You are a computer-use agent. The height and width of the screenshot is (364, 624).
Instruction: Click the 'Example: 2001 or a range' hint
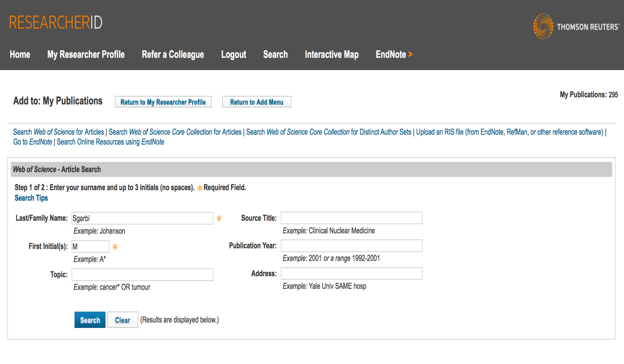coord(331,258)
